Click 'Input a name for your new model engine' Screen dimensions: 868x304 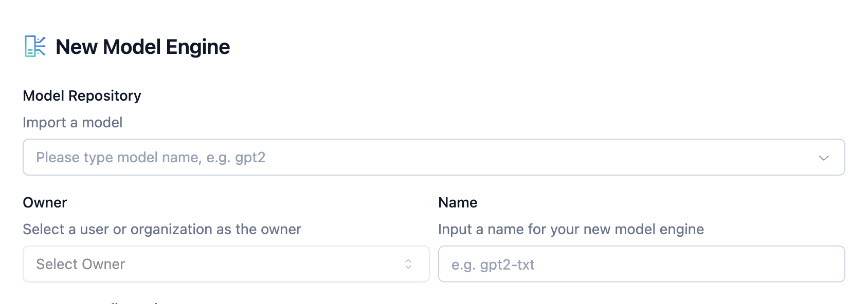pyautogui.click(x=571, y=229)
